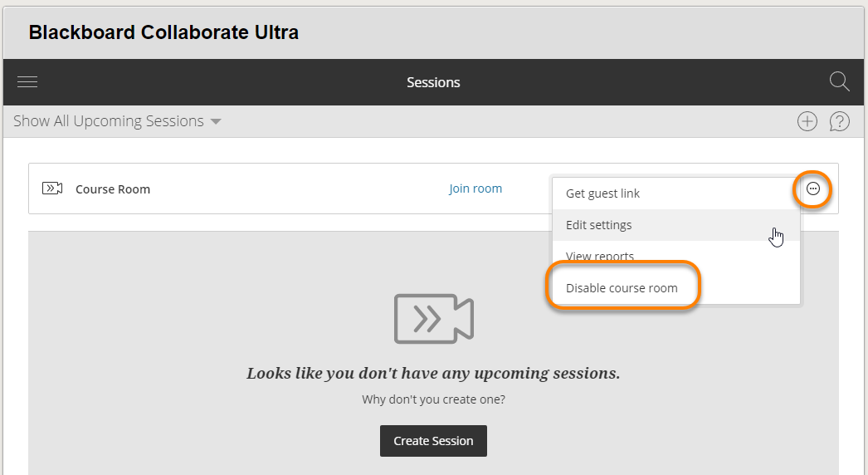Select Get guest link from menu
Image resolution: width=868 pixels, height=475 pixels.
602,193
